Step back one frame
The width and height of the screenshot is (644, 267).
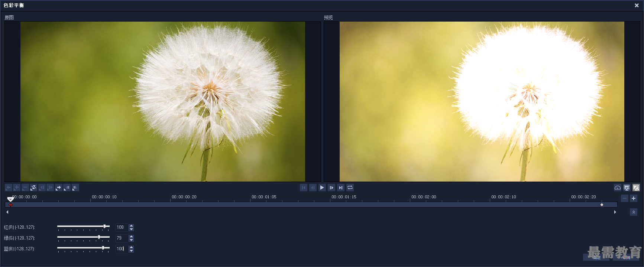[313, 188]
